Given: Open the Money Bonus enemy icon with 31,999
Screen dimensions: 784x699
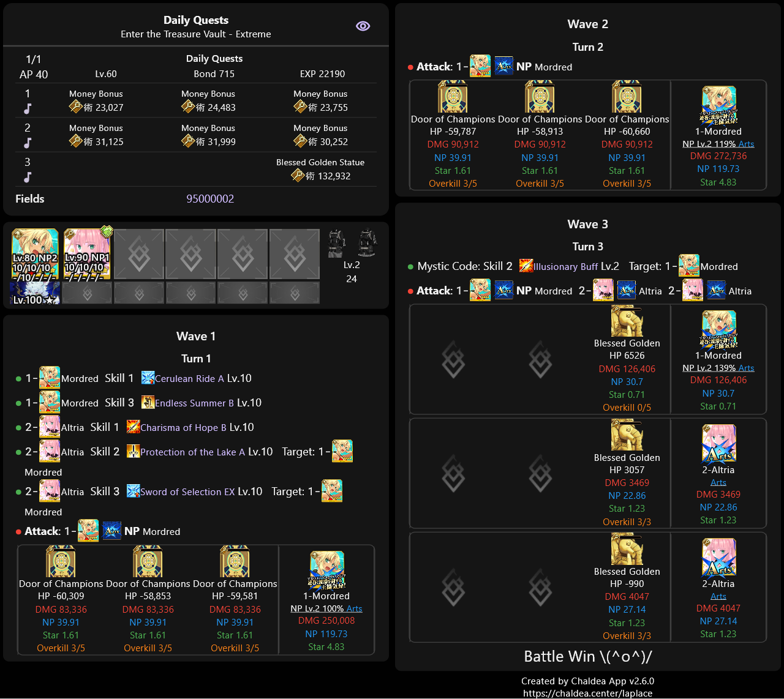Looking at the screenshot, I should (188, 141).
